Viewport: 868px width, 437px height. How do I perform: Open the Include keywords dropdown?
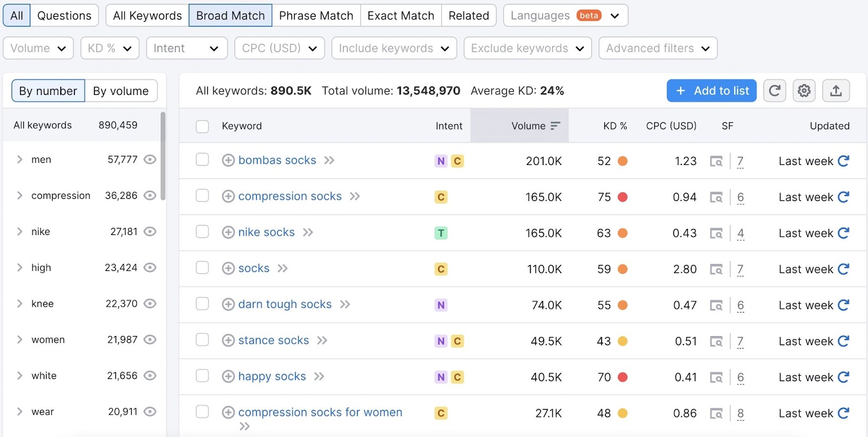394,48
